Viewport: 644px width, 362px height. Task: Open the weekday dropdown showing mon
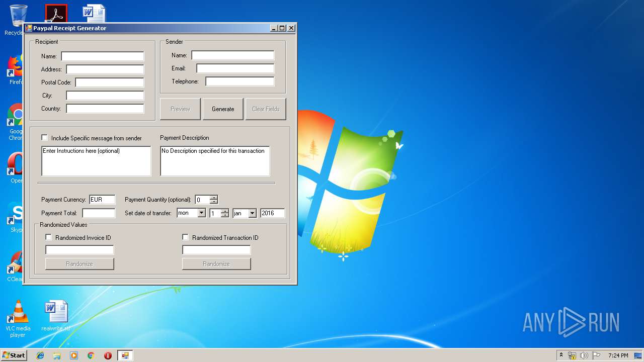click(202, 213)
